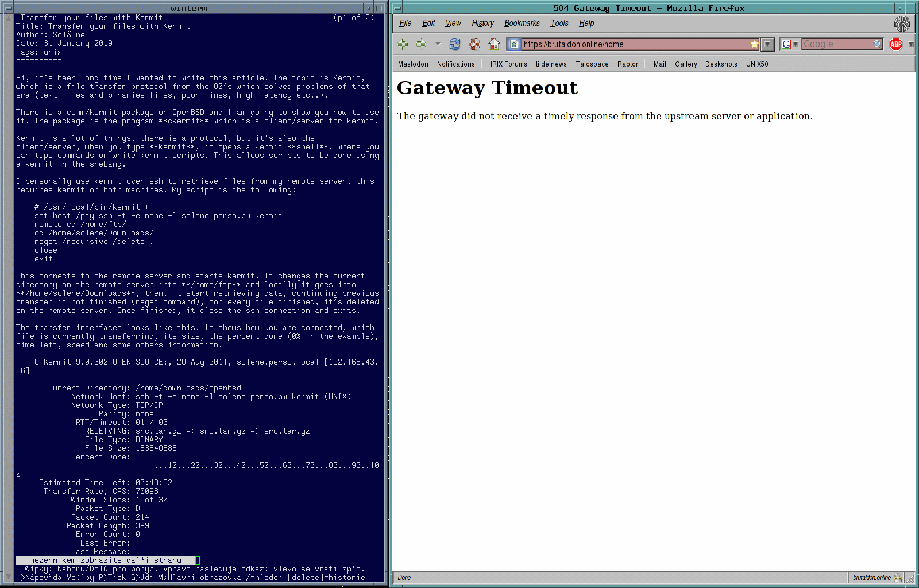
Task: Expand the URL bar history dropdown
Action: [x=767, y=44]
